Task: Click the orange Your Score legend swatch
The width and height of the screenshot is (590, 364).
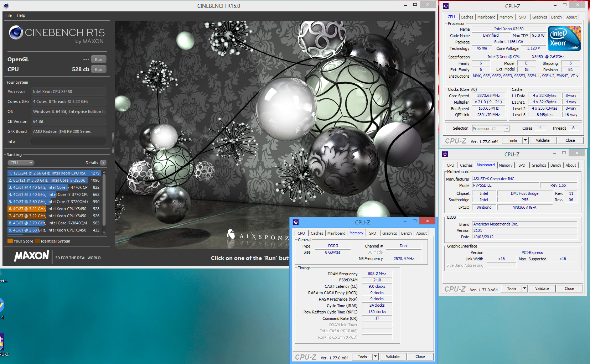Action: [10, 241]
